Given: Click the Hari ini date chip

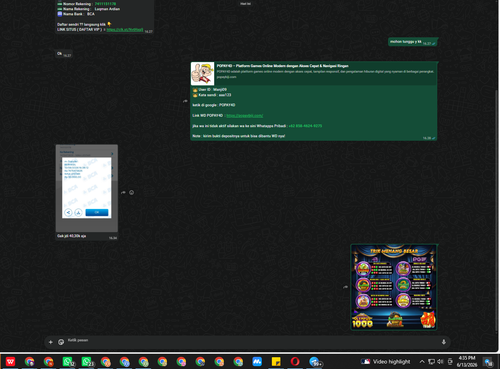Looking at the screenshot, I should pos(246,4).
